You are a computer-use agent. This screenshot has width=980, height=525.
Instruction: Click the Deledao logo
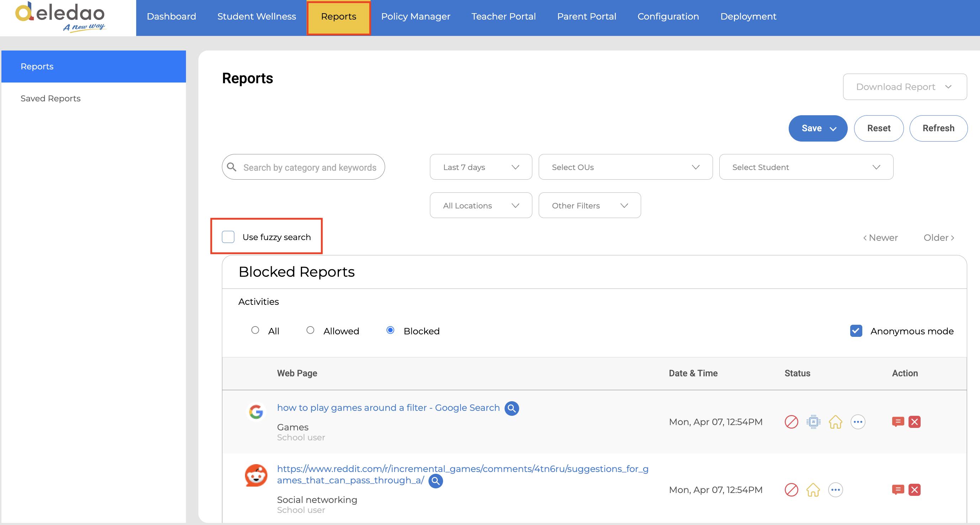(60, 16)
